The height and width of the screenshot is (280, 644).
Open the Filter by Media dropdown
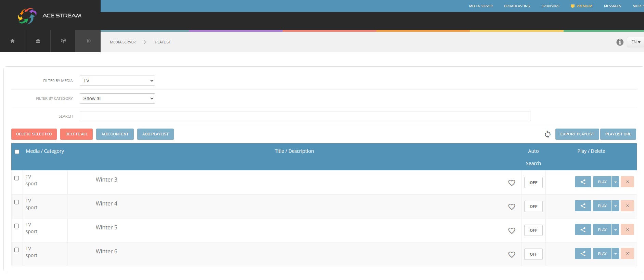pos(117,81)
